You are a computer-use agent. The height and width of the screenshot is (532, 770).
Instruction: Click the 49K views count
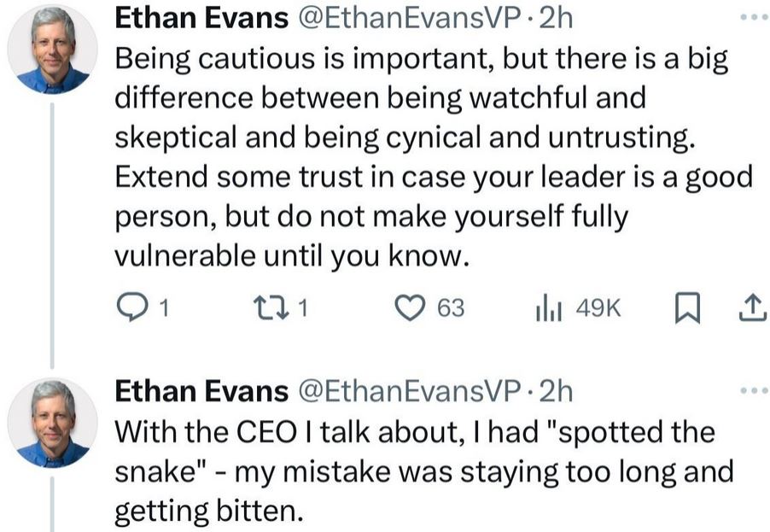pyautogui.click(x=598, y=307)
